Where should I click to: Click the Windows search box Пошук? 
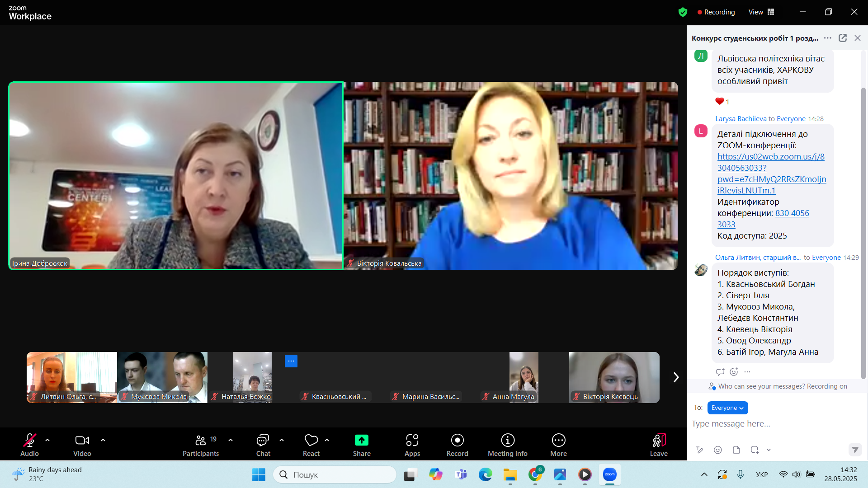[335, 474]
